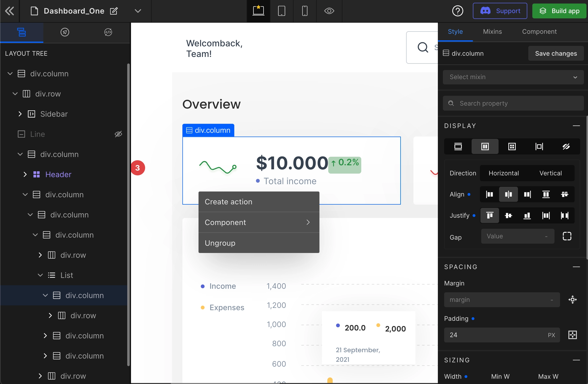Justify content to end

point(527,215)
